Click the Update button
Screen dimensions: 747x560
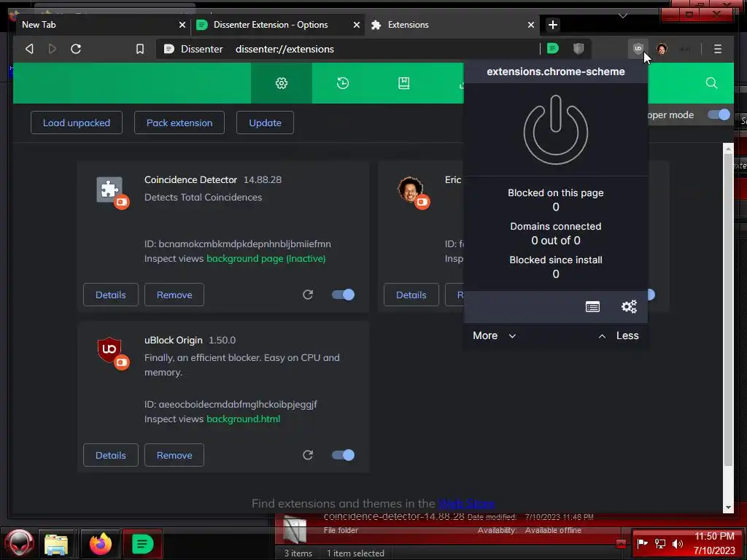coord(265,122)
